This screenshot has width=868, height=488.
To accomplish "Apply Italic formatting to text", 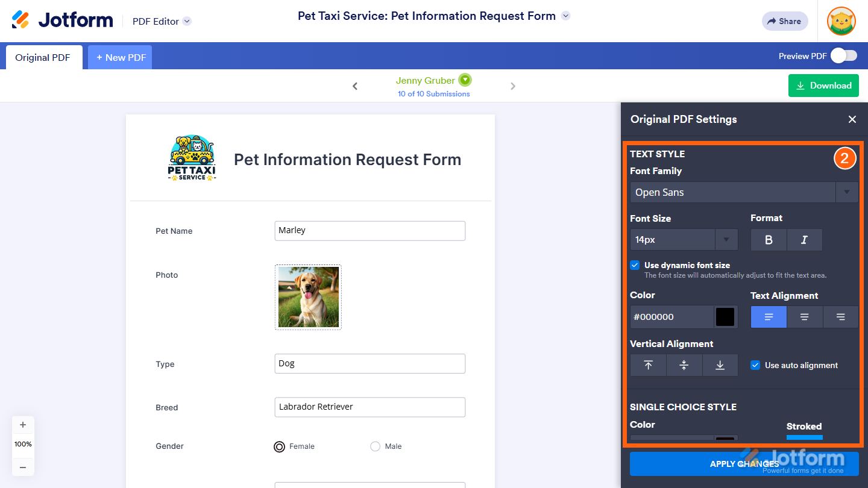I will [x=805, y=239].
